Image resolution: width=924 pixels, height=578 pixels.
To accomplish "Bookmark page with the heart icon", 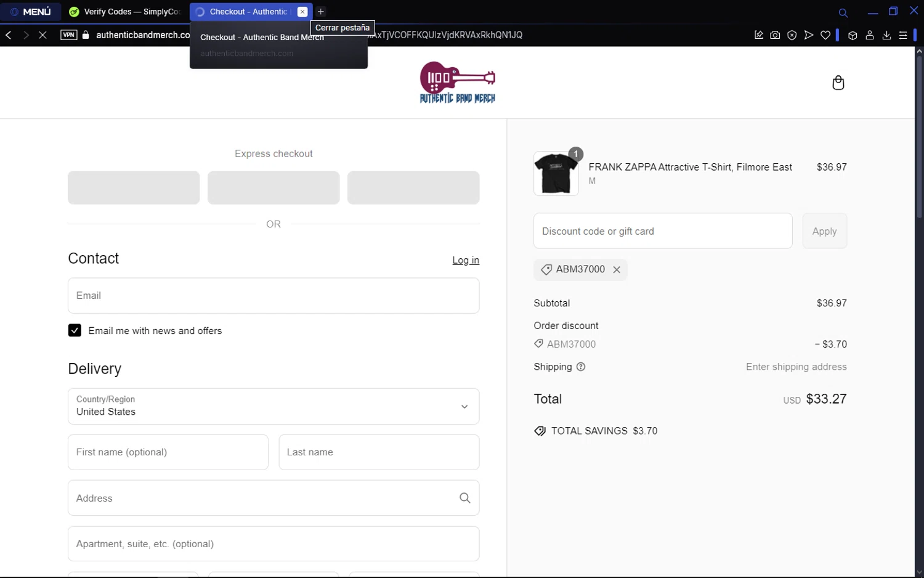I will (825, 35).
